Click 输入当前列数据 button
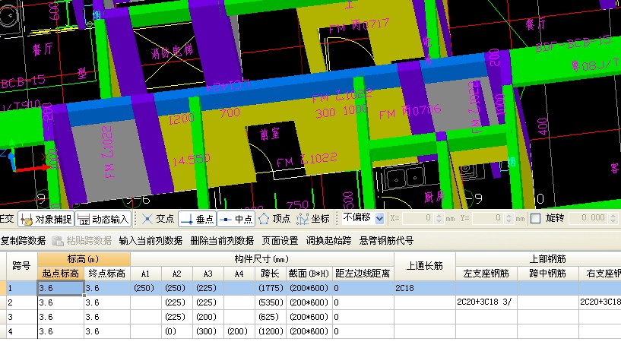Image resolution: width=621 pixels, height=364 pixels. pos(150,240)
